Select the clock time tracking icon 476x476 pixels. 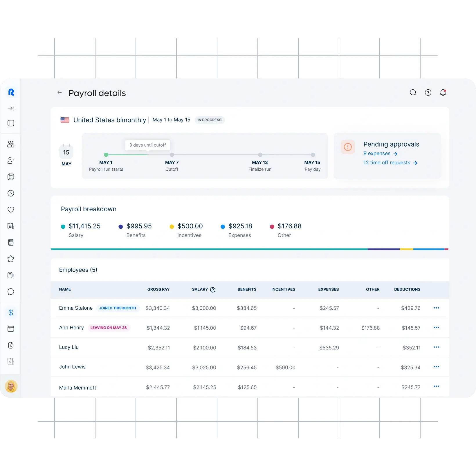[11, 193]
